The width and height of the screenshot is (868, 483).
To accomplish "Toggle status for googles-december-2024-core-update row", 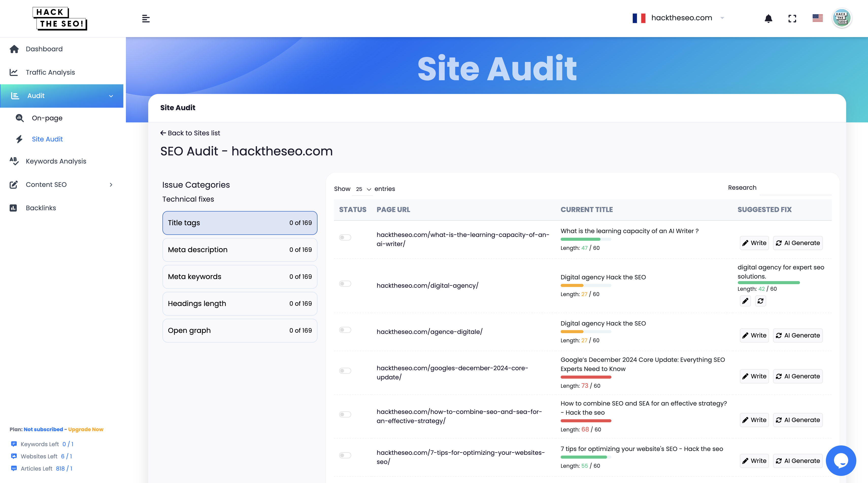I will [345, 371].
